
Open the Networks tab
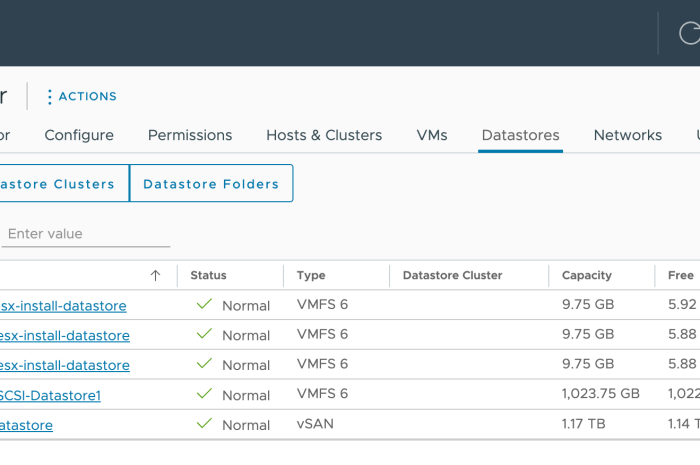click(x=627, y=135)
